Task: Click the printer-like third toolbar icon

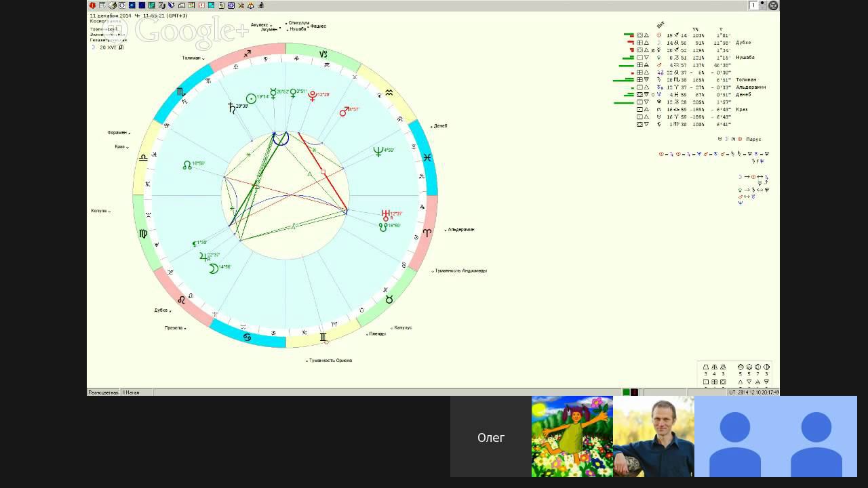Action: click(113, 5)
